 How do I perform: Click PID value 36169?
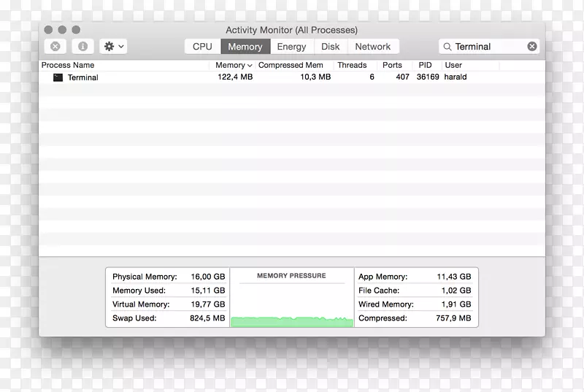(x=428, y=77)
